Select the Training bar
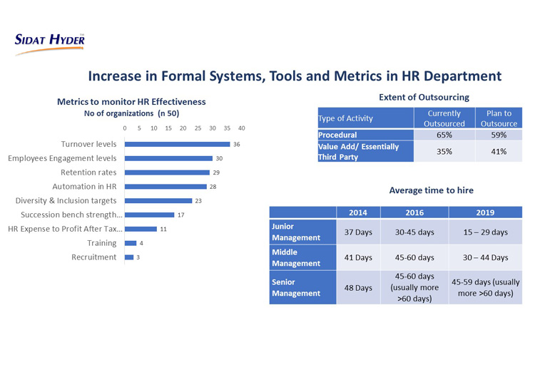Image resolution: width=535 pixels, height=392 pixels. pos(131,243)
